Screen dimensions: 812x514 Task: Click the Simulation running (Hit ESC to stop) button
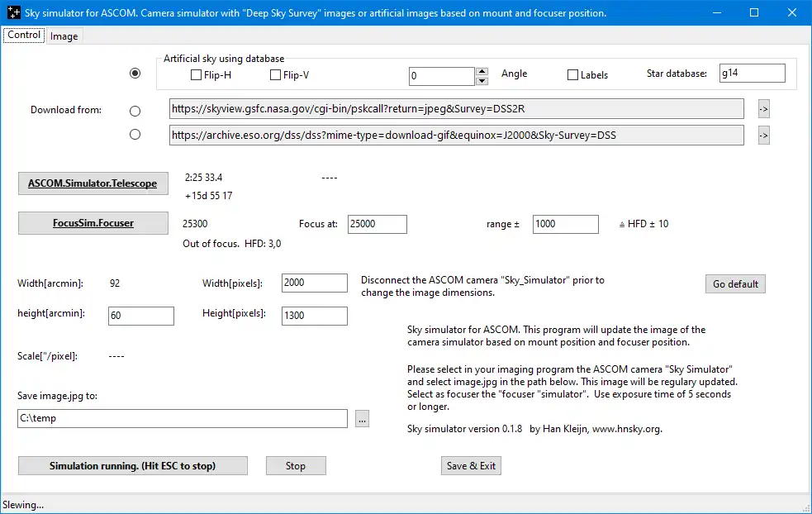pyautogui.click(x=132, y=466)
